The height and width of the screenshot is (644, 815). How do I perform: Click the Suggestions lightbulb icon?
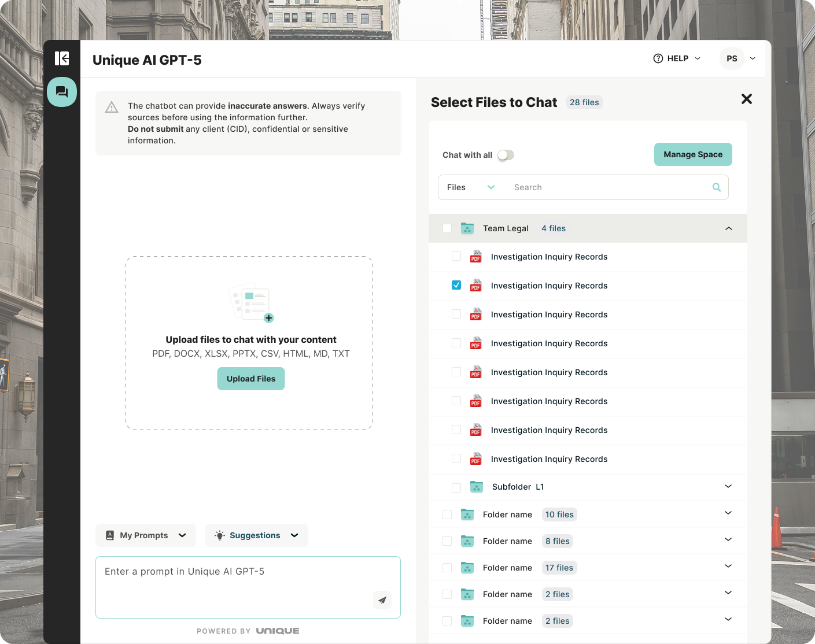click(220, 535)
